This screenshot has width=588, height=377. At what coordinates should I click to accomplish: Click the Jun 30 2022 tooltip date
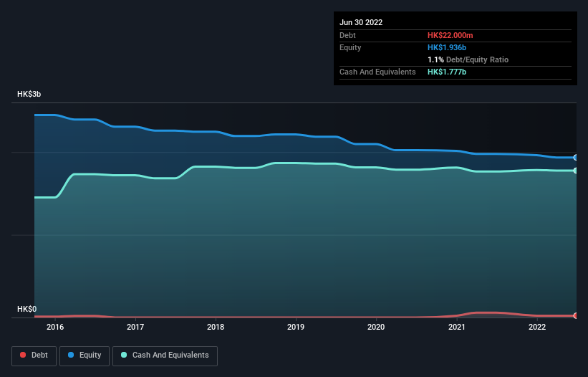click(x=361, y=22)
